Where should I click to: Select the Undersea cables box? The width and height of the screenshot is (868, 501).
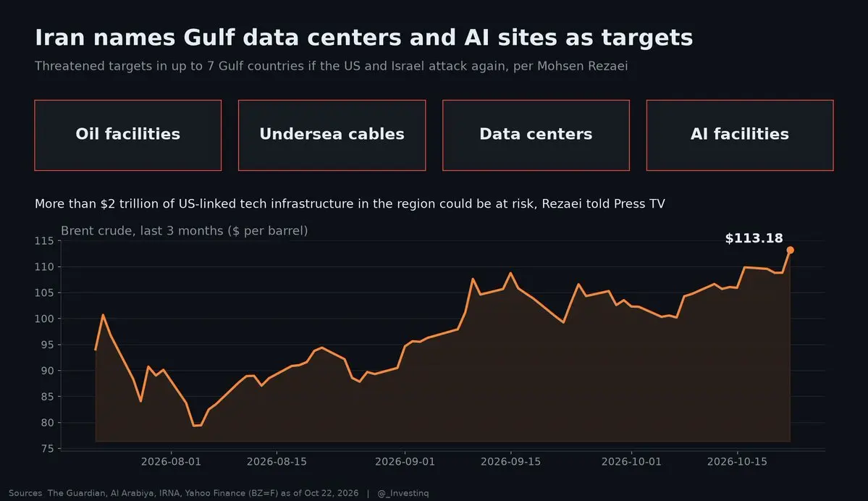tap(332, 135)
